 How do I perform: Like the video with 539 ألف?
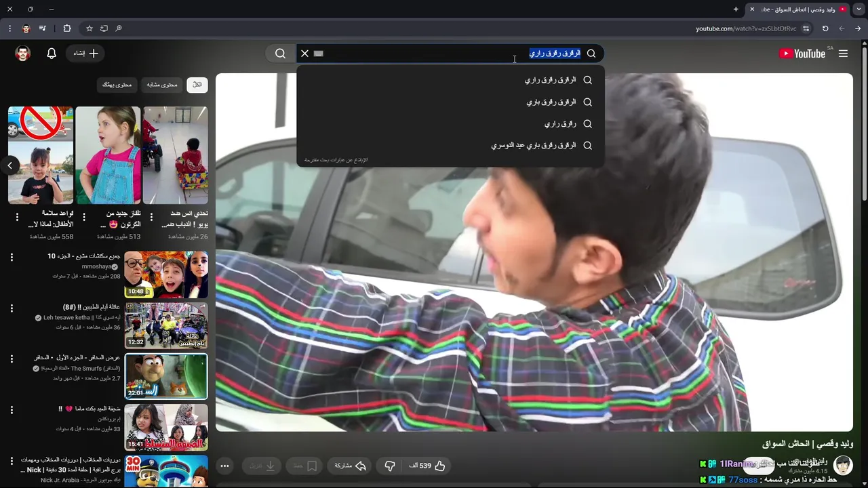pyautogui.click(x=427, y=466)
